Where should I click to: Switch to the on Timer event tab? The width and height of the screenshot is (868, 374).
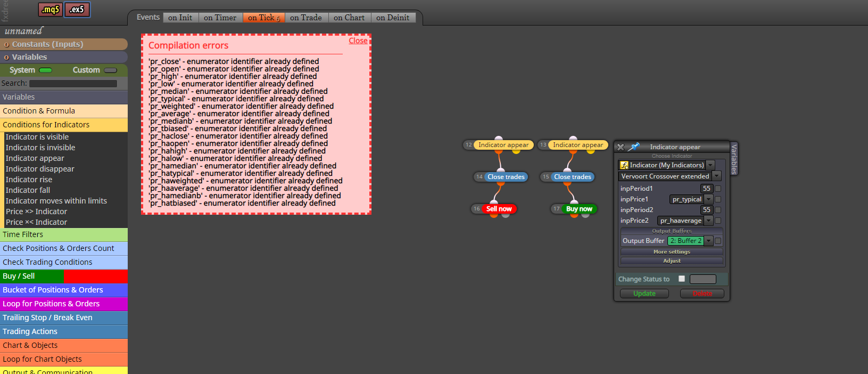click(x=220, y=18)
